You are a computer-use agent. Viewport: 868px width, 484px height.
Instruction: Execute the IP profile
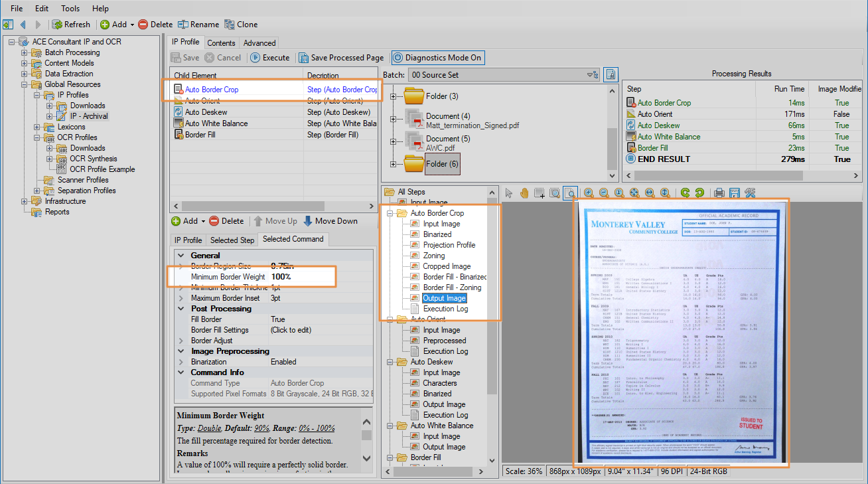(x=270, y=58)
